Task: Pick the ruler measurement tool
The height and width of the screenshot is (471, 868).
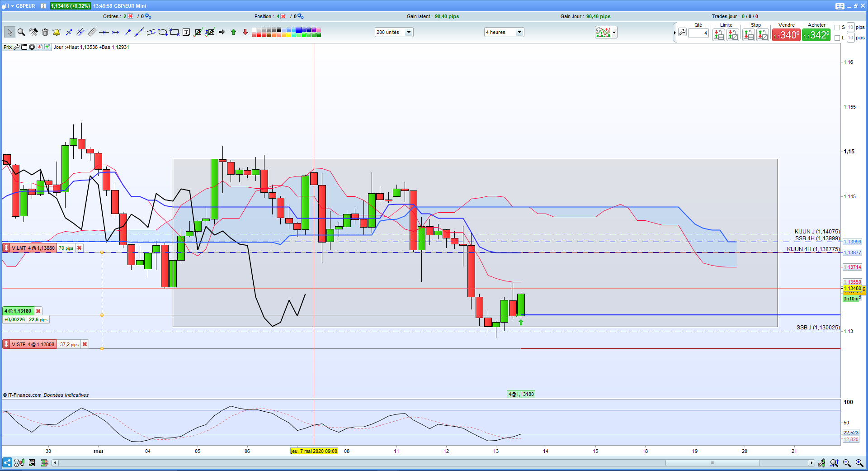Action: 92,32
